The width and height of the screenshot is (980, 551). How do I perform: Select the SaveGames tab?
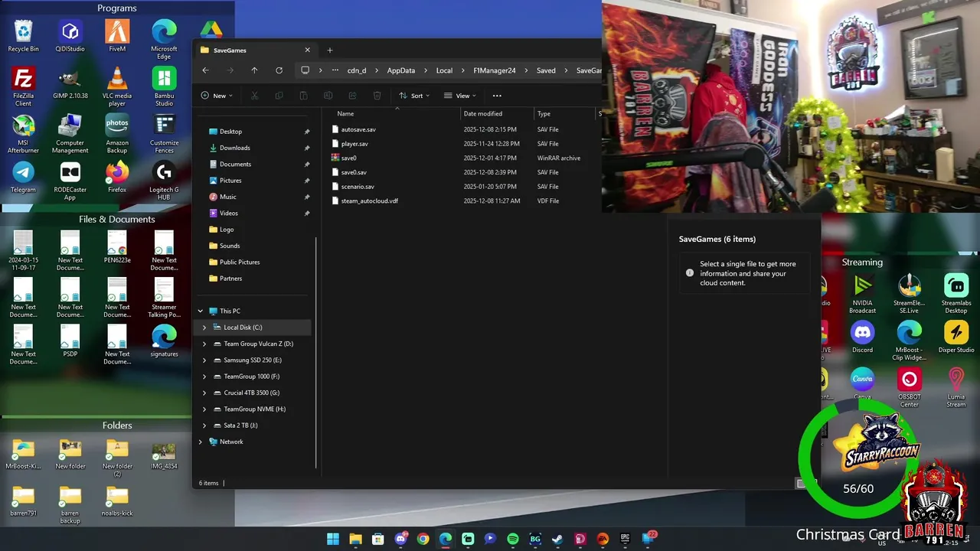255,51
